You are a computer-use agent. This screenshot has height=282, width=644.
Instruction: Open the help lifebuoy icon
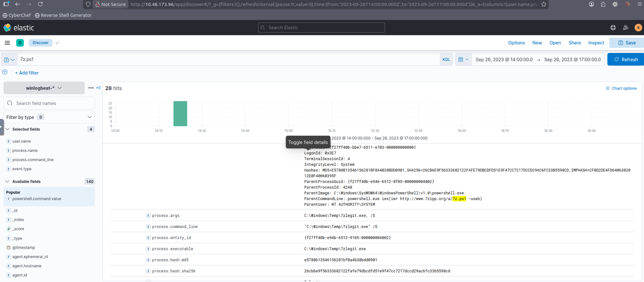coord(613,28)
